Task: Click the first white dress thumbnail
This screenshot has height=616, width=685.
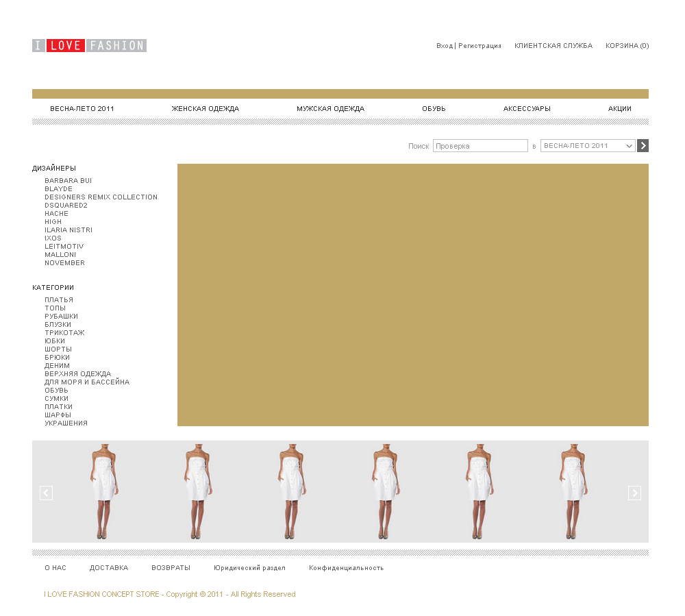Action: click(104, 491)
